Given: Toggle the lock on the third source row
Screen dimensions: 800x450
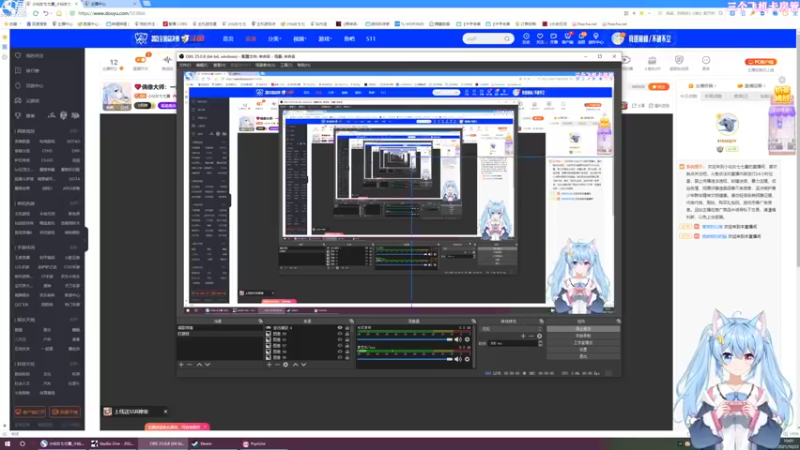Looking at the screenshot, I should (347, 340).
